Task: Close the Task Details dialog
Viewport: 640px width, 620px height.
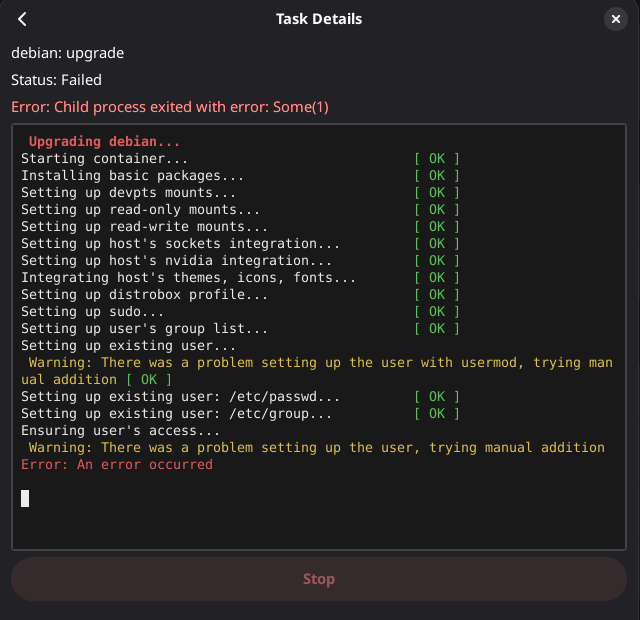Action: 616,19
